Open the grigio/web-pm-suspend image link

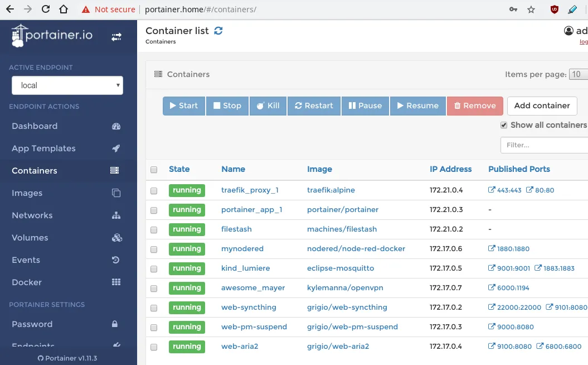(352, 326)
